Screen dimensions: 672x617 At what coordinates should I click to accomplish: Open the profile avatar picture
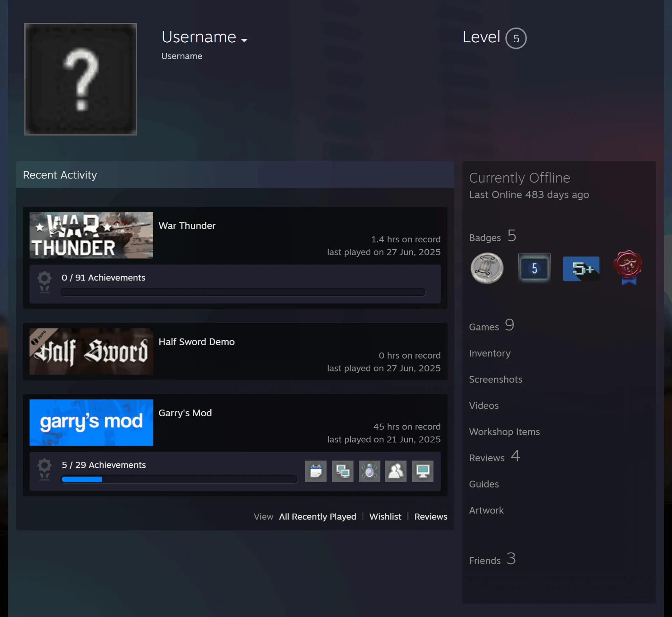80,79
